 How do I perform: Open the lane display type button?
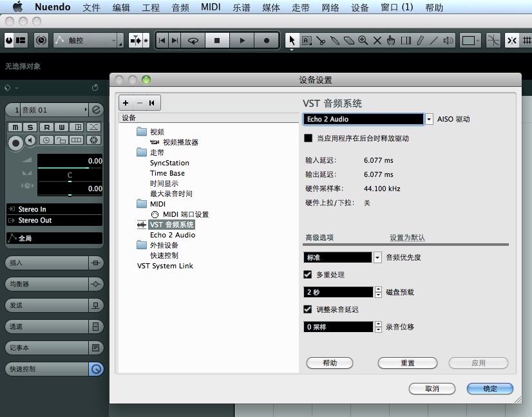pyautogui.click(x=77, y=140)
